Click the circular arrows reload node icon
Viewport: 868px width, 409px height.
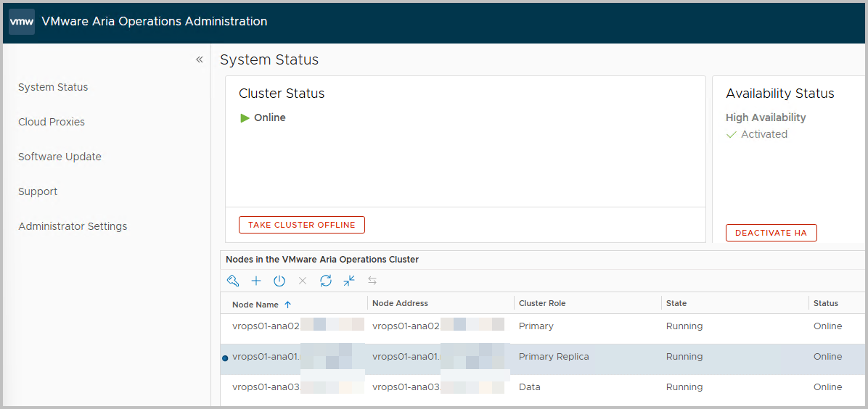coord(326,281)
